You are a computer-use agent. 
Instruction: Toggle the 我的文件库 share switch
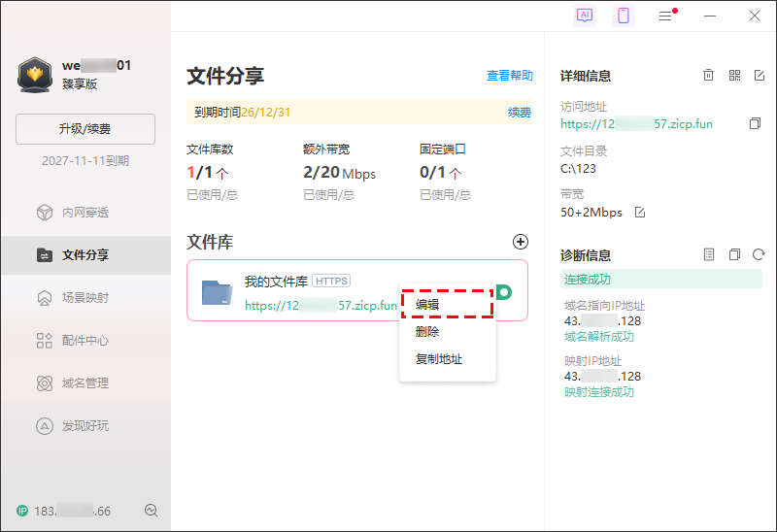[x=505, y=292]
